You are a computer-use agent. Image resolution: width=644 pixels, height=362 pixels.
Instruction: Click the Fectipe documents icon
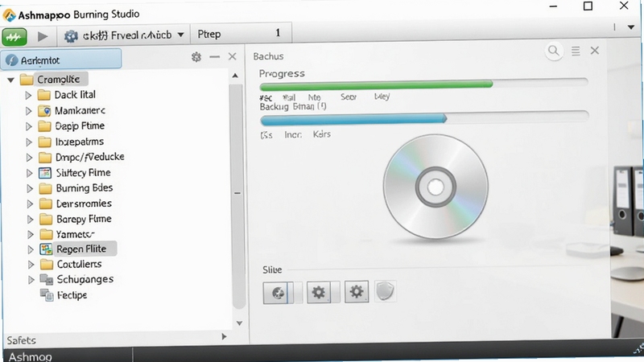coord(47,294)
